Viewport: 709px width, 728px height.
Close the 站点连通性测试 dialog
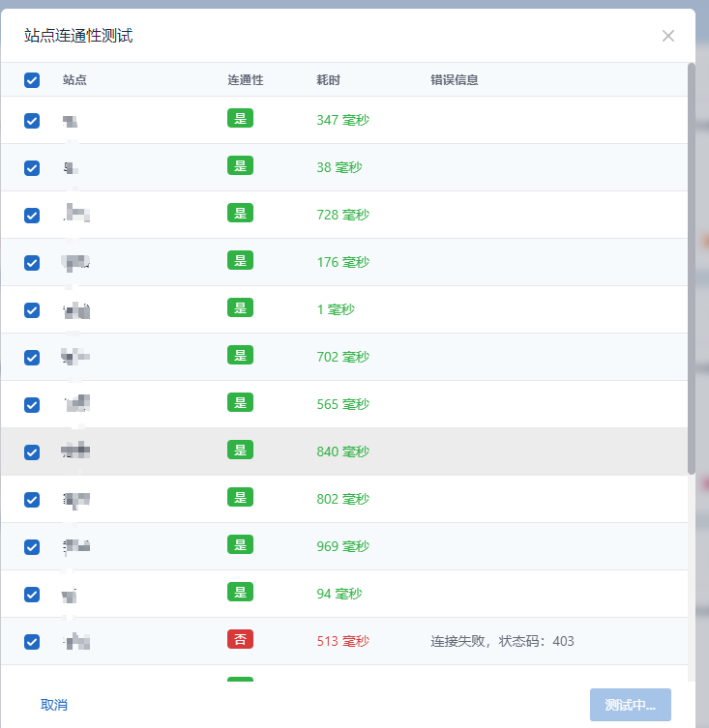click(x=668, y=36)
